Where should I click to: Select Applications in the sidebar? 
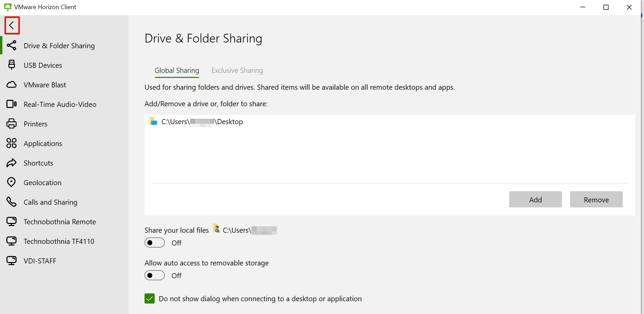click(x=64, y=143)
